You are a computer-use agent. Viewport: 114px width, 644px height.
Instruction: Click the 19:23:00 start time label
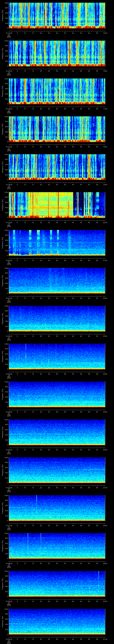pyautogui.click(x=9, y=374)
